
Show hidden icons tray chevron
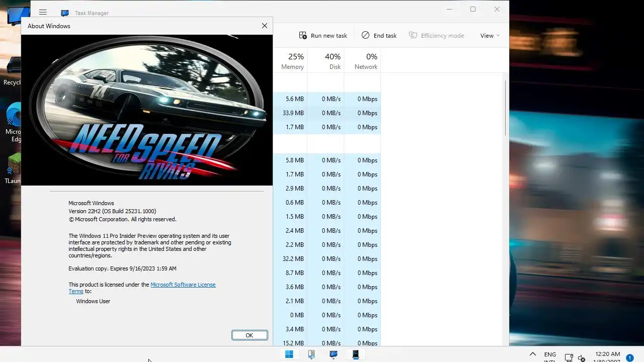[533, 354]
